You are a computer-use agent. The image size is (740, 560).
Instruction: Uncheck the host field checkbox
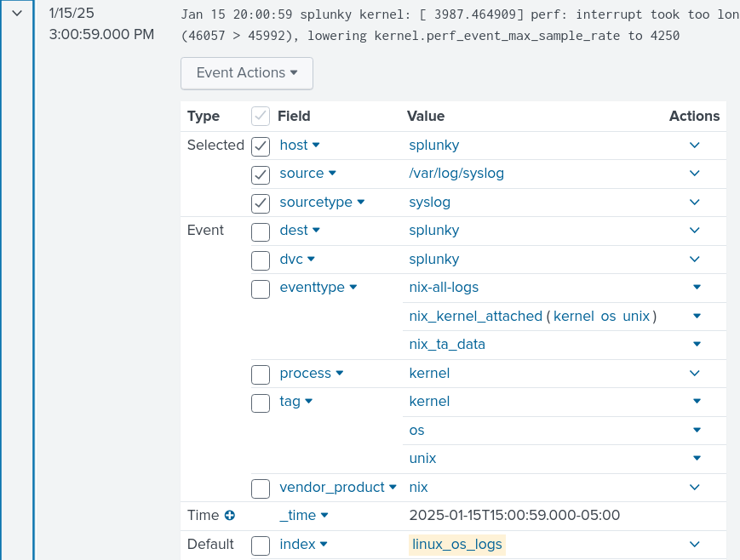pyautogui.click(x=261, y=146)
